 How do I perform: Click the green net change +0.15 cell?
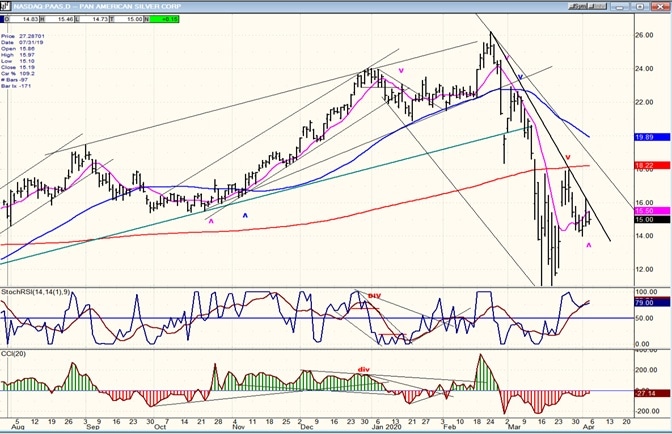tap(162, 19)
